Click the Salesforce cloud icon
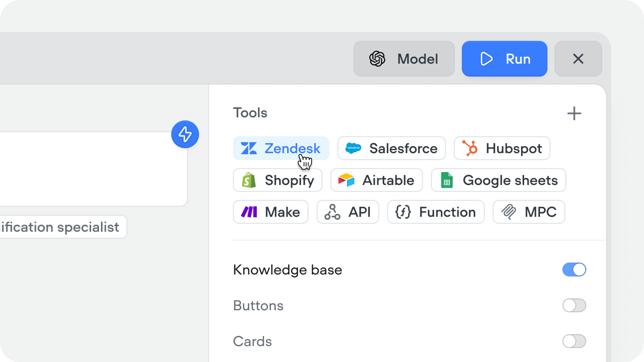The image size is (644, 362). coord(353,148)
